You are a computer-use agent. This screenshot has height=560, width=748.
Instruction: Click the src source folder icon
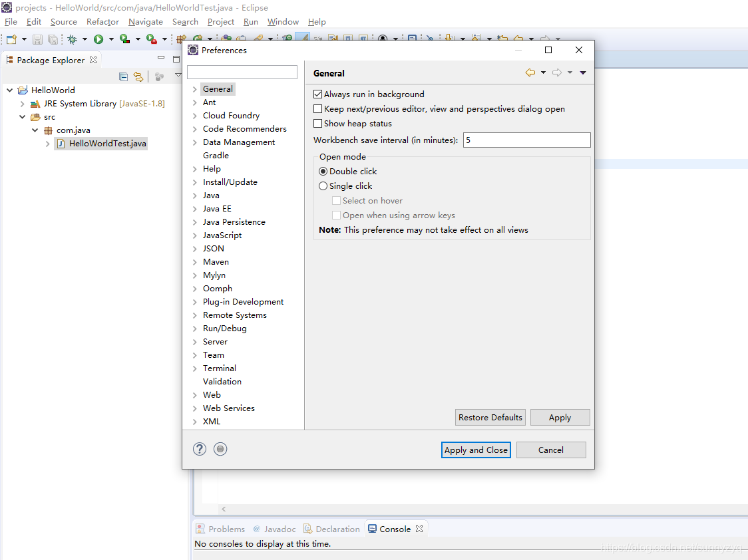click(35, 117)
